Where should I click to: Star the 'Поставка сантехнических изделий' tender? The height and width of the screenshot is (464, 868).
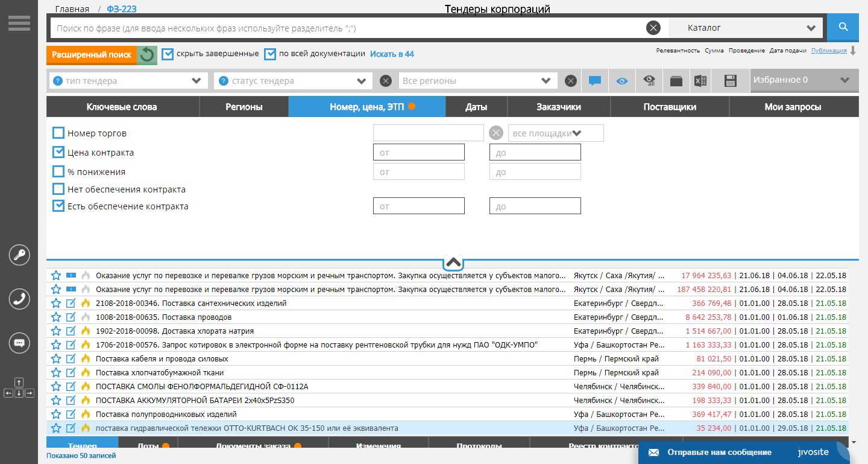click(x=56, y=303)
